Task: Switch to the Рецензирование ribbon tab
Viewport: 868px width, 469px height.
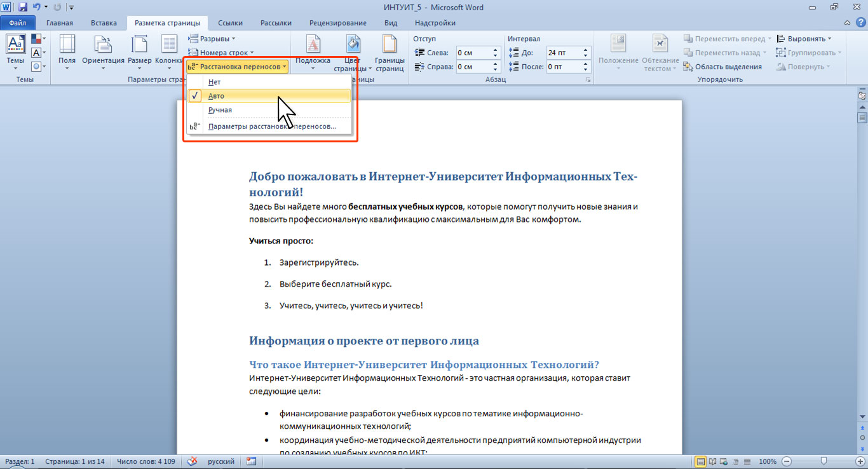Action: pyautogui.click(x=338, y=23)
